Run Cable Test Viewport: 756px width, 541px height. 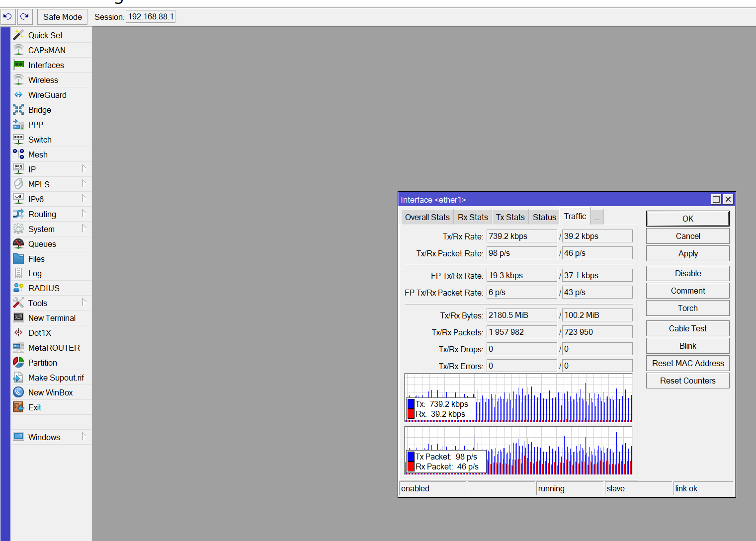[688, 328]
